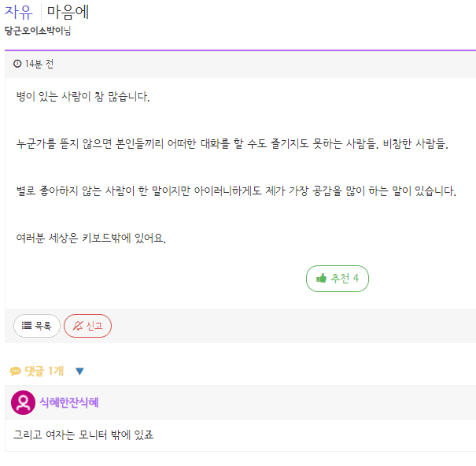Click the line 여러분 세상은 키보드밖에 있어요
The height and width of the screenshot is (466, 476).
tap(91, 238)
